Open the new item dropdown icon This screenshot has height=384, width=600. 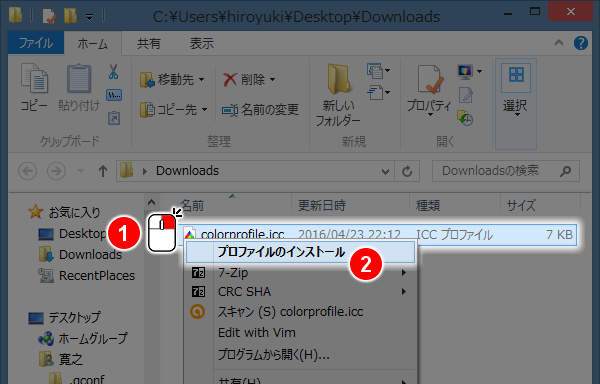pyautogui.click(x=378, y=70)
